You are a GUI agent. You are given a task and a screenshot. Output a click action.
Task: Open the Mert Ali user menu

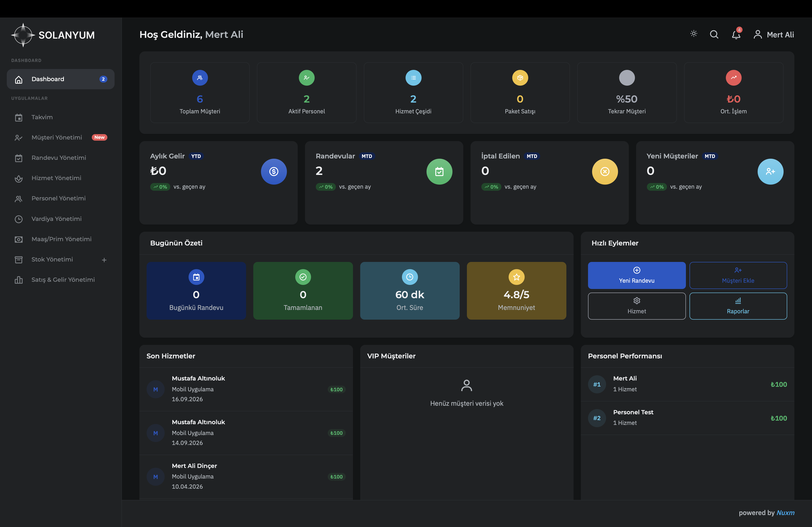(773, 34)
